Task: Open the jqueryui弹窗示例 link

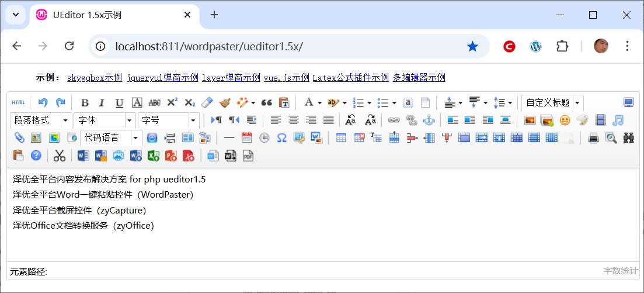Action: [x=162, y=78]
